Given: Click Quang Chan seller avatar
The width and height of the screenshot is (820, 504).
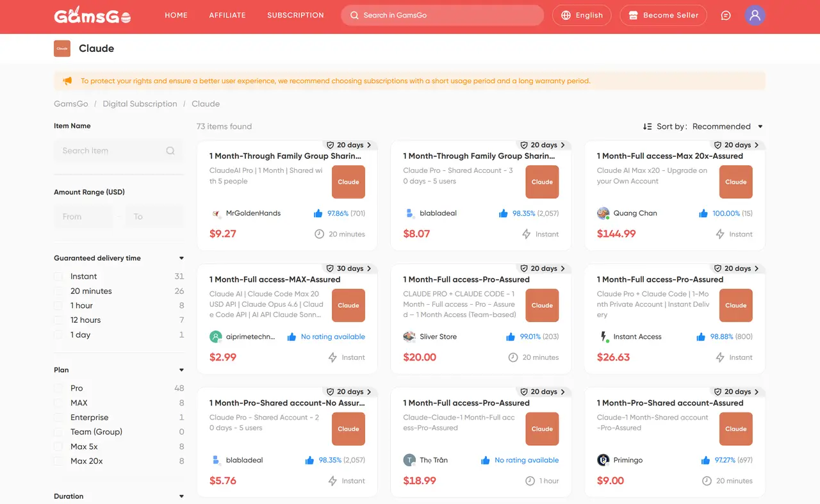Looking at the screenshot, I should coord(603,213).
